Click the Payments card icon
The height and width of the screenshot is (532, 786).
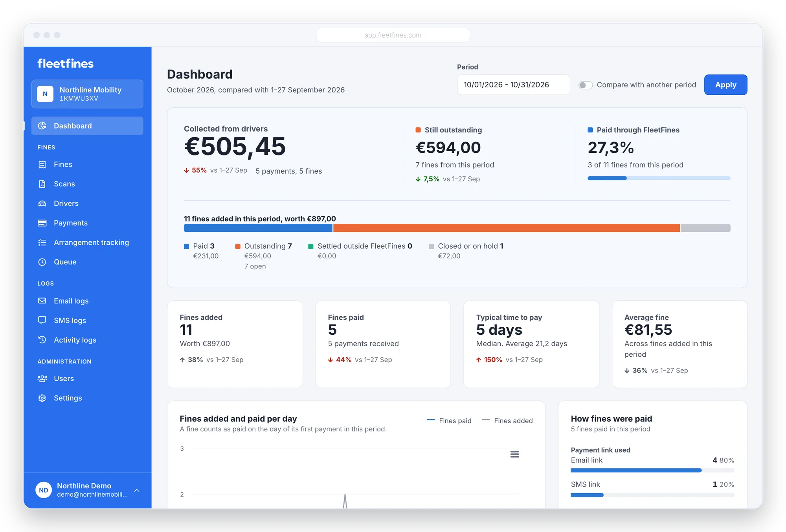point(42,223)
